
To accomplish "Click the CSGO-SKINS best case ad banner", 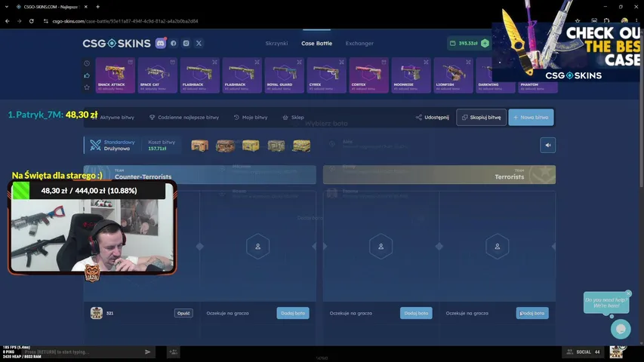I will [x=568, y=51].
